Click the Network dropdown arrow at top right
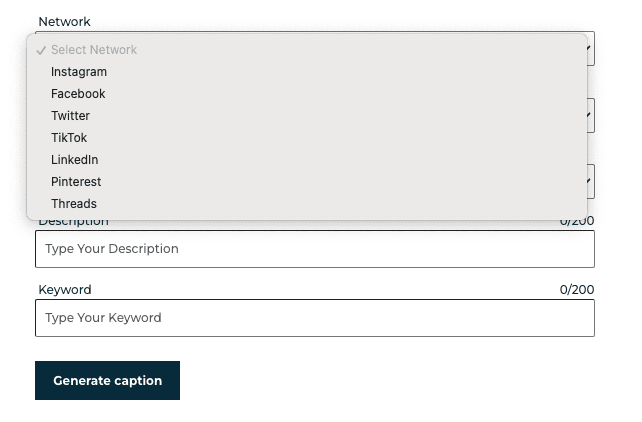This screenshot has width=642, height=422. [590, 48]
